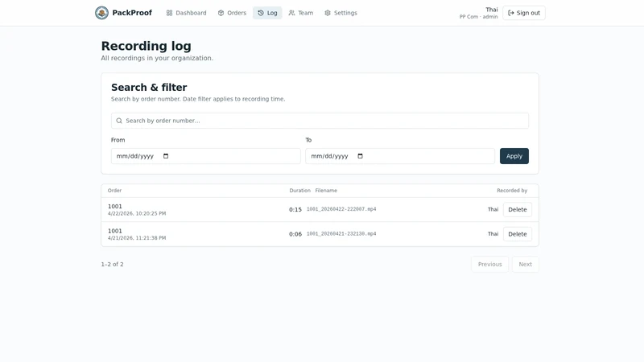Click the PackProof brand name

[132, 13]
